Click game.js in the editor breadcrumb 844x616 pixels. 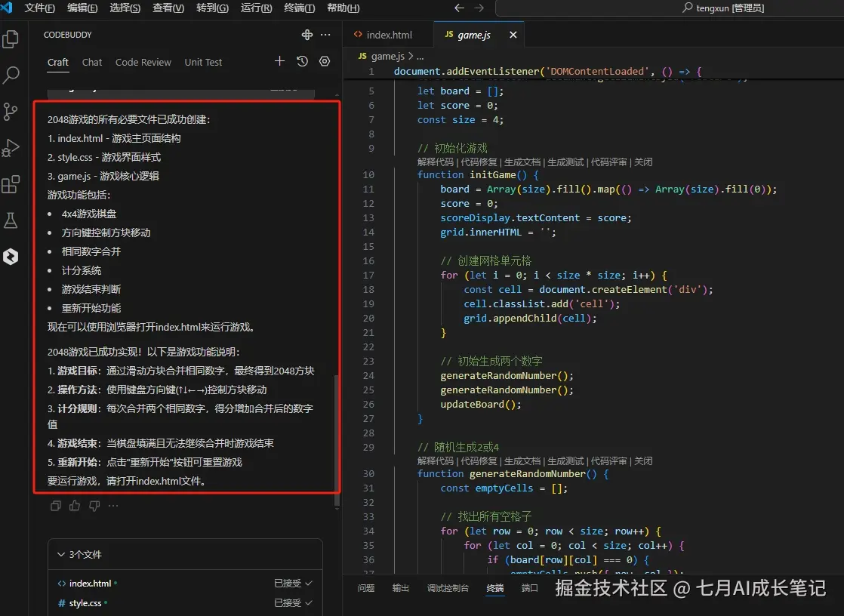[x=387, y=56]
